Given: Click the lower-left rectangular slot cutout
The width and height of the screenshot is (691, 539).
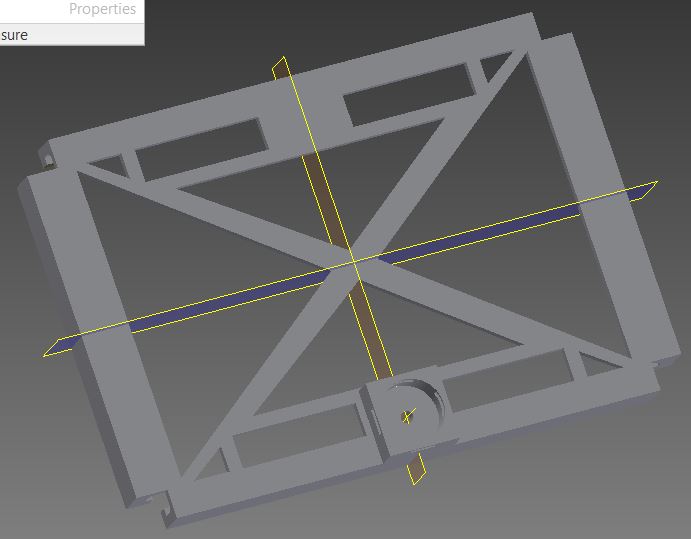Looking at the screenshot, I should pos(288,436).
